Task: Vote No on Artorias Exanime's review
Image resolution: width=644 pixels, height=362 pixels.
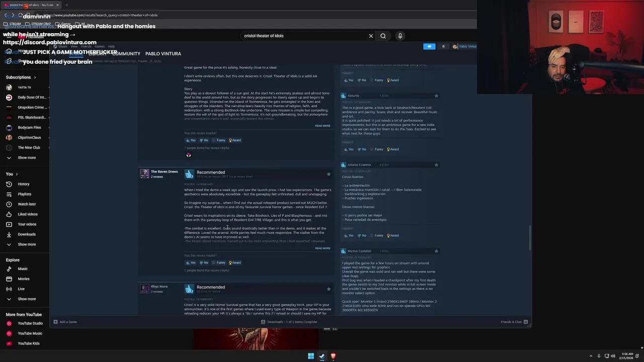Action: [x=362, y=235]
